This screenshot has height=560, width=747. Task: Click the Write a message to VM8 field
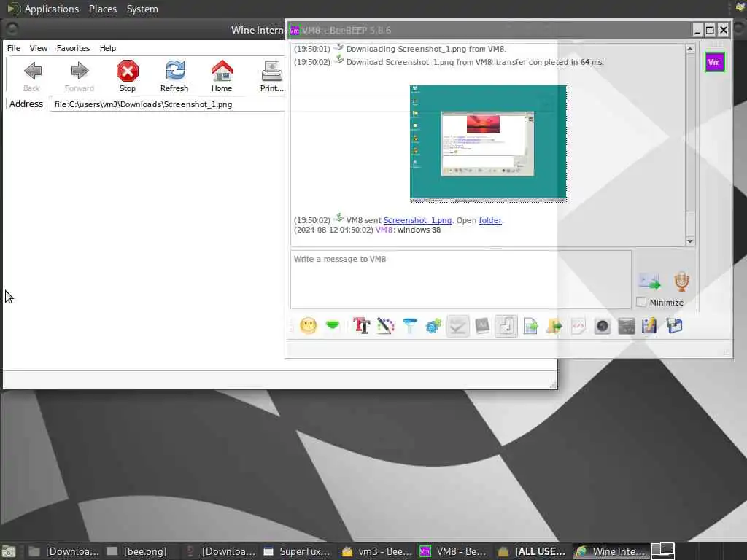tap(461, 279)
